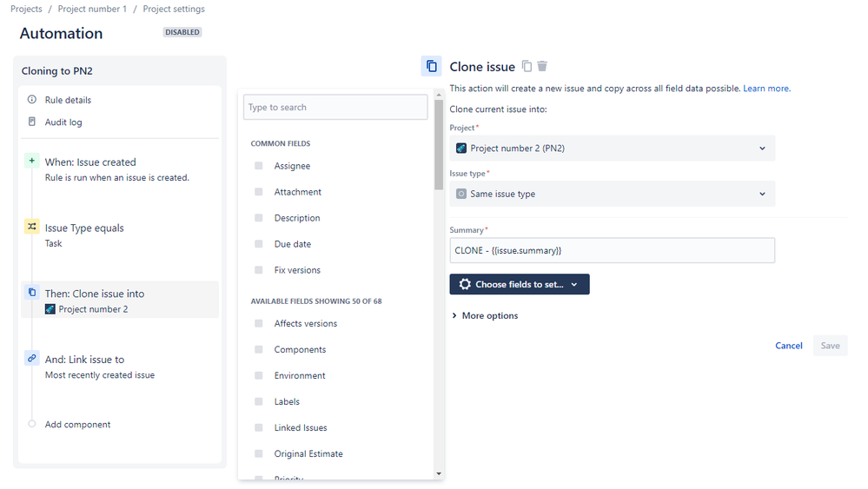Image resolution: width=868 pixels, height=489 pixels.
Task: Open Rule details section
Action: tap(68, 100)
